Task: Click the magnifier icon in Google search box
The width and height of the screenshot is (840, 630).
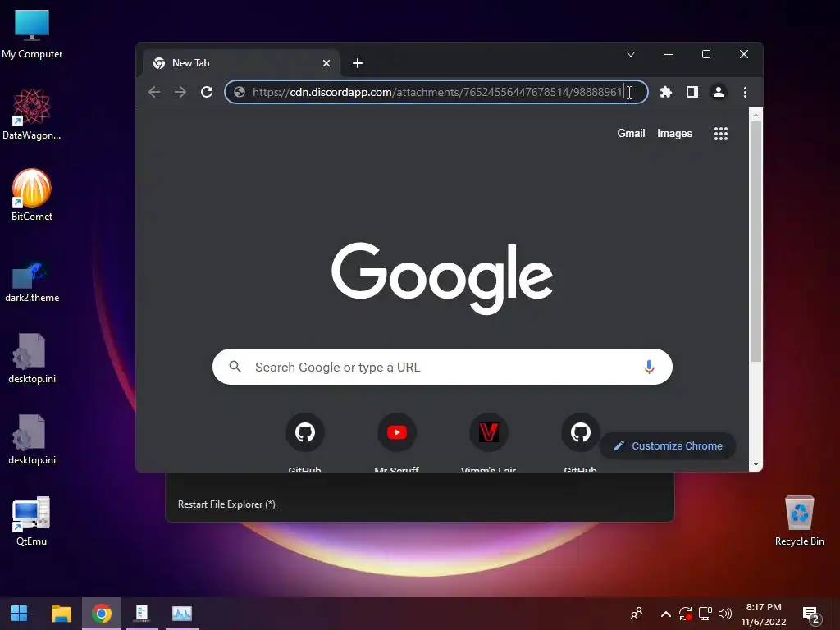Action: pos(235,367)
